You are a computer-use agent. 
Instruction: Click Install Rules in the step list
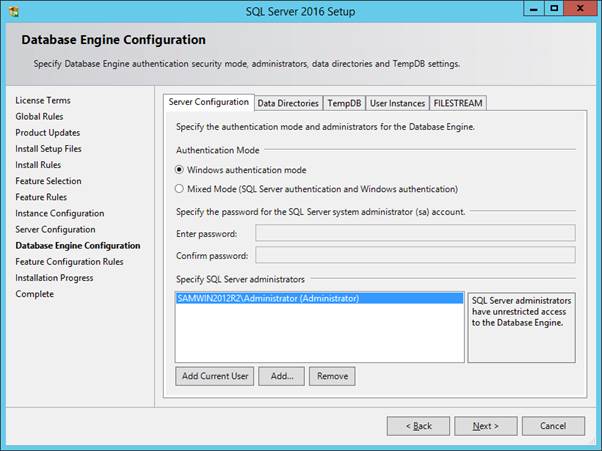(x=38, y=165)
